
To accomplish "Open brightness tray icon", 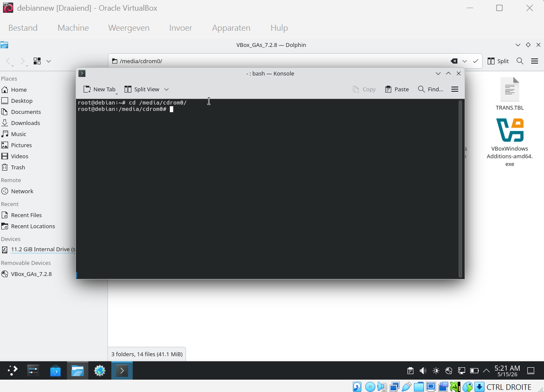I will point(436,371).
